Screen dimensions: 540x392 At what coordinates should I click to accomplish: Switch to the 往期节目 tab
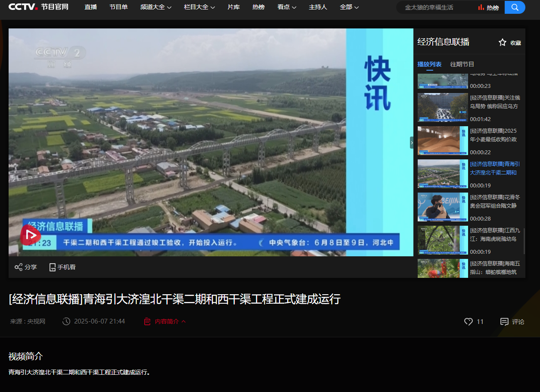pyautogui.click(x=462, y=64)
